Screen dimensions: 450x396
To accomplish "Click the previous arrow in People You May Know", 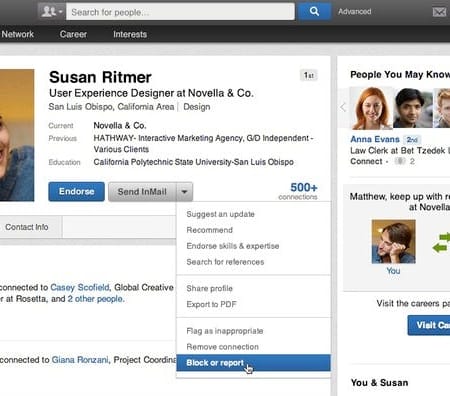I will click(x=343, y=107).
